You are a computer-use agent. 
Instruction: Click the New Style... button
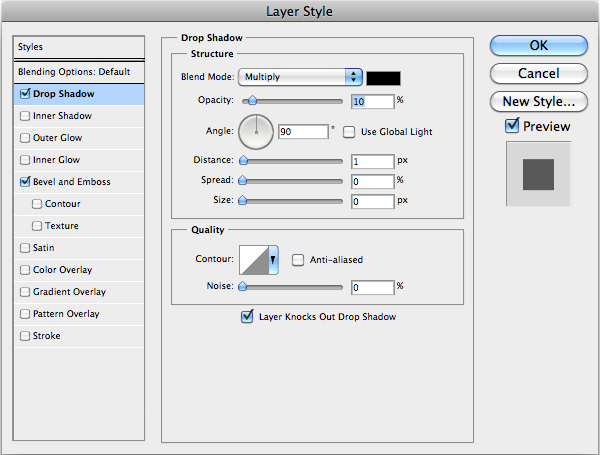click(x=538, y=101)
